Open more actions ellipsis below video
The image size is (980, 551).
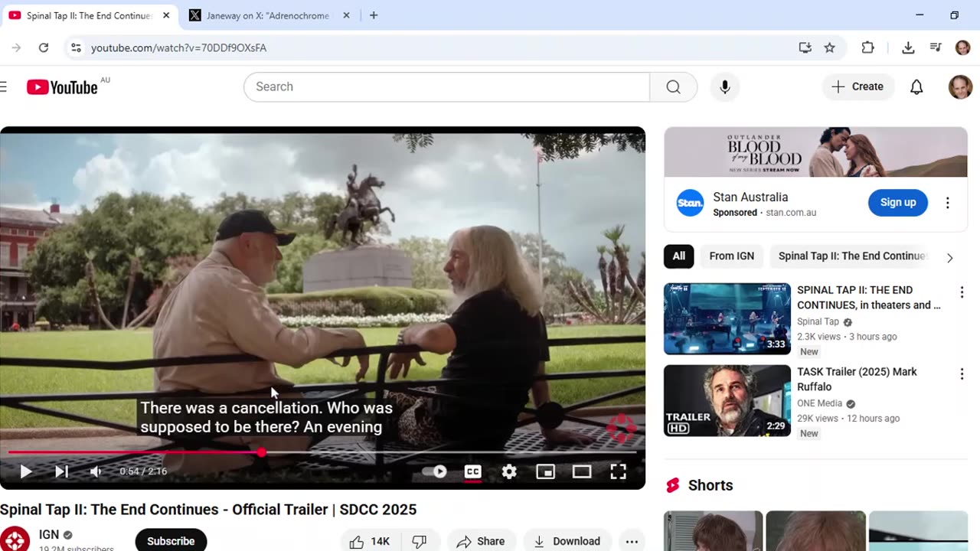632,541
